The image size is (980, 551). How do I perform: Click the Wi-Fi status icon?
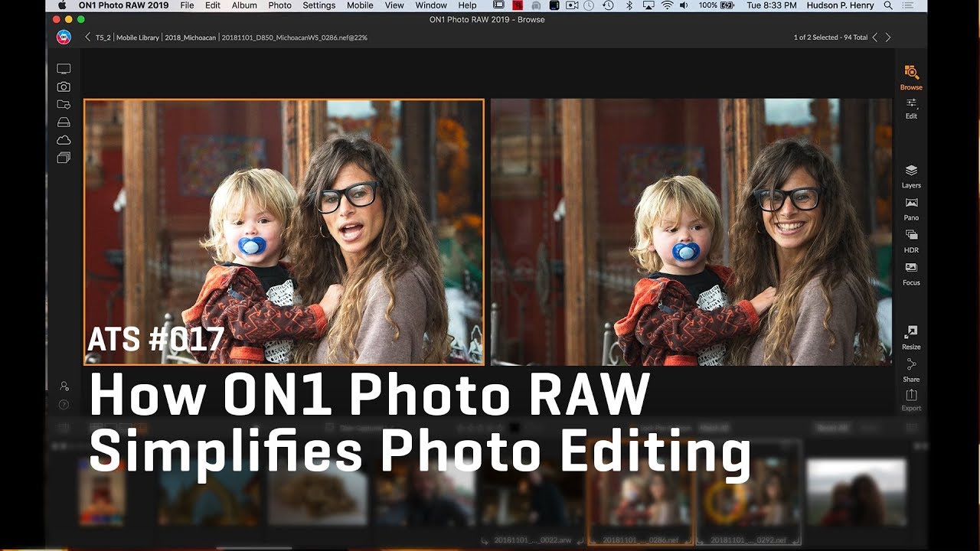click(x=667, y=5)
